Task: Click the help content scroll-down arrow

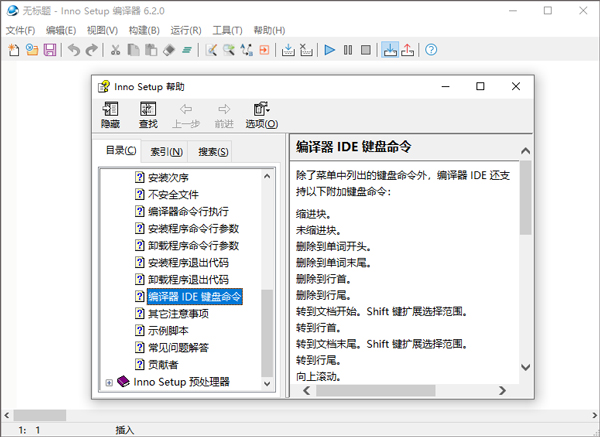Action: click(526, 367)
